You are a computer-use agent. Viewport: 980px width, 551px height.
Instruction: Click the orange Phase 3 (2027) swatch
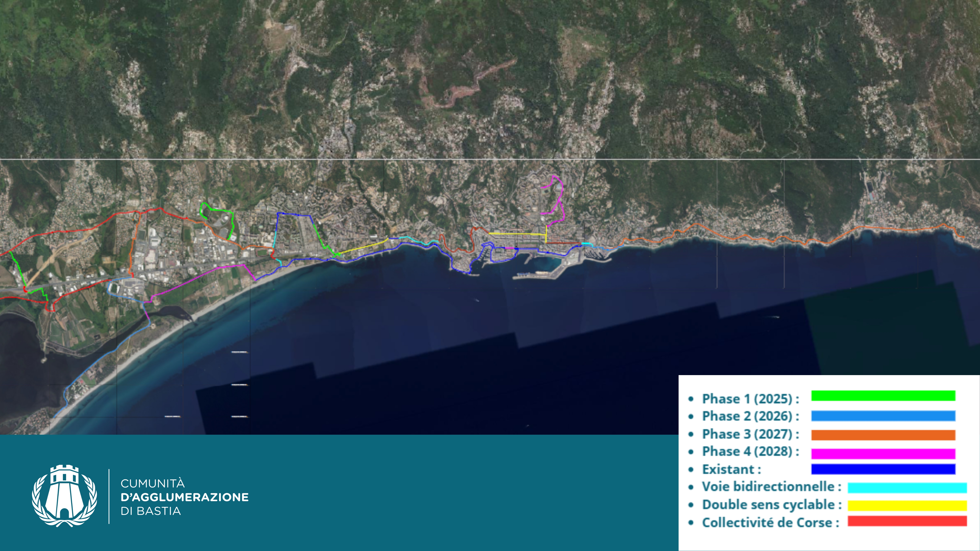pos(883,435)
